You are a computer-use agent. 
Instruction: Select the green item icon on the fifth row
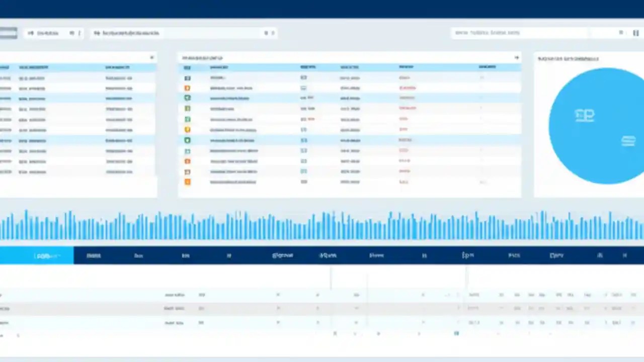[187, 119]
